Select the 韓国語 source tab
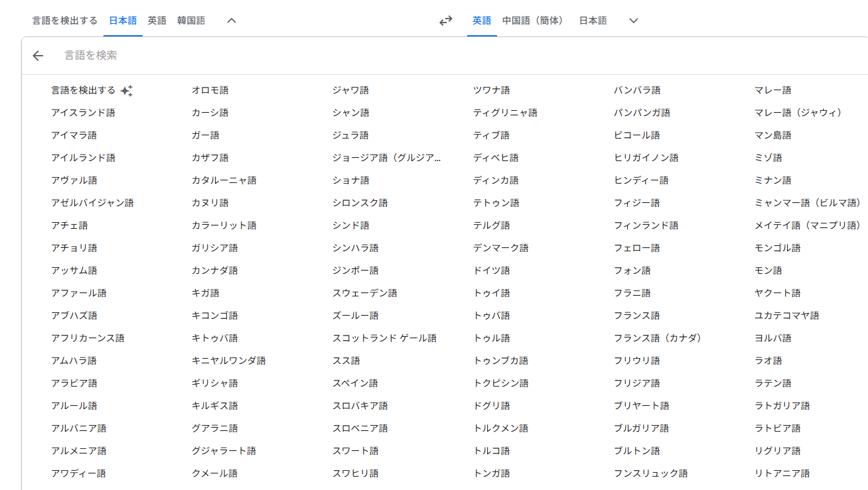 click(x=191, y=21)
